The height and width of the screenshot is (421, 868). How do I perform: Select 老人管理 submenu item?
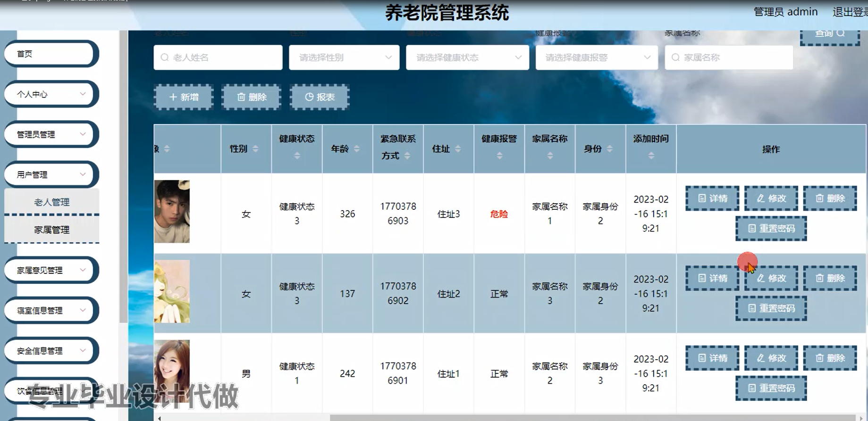click(51, 202)
